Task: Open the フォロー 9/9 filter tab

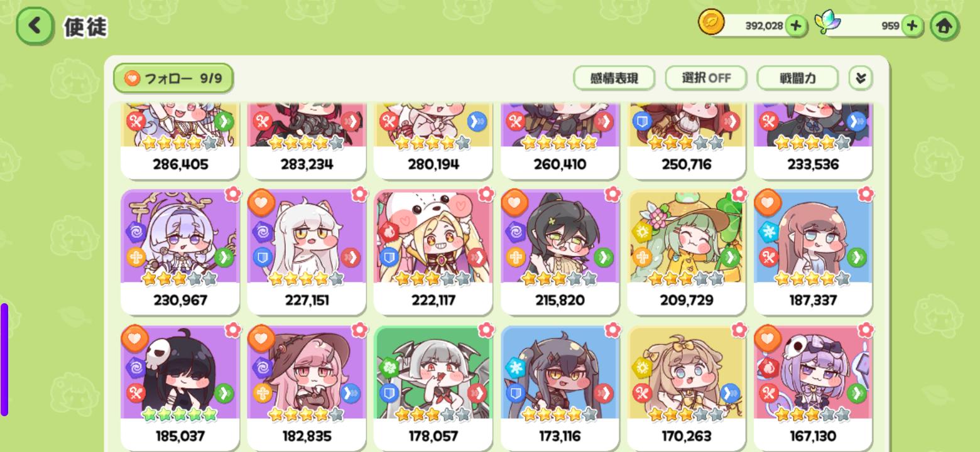Action: coord(173,78)
